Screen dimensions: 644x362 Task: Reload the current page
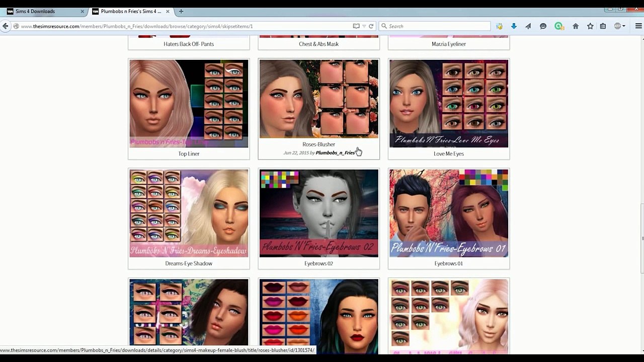(371, 26)
